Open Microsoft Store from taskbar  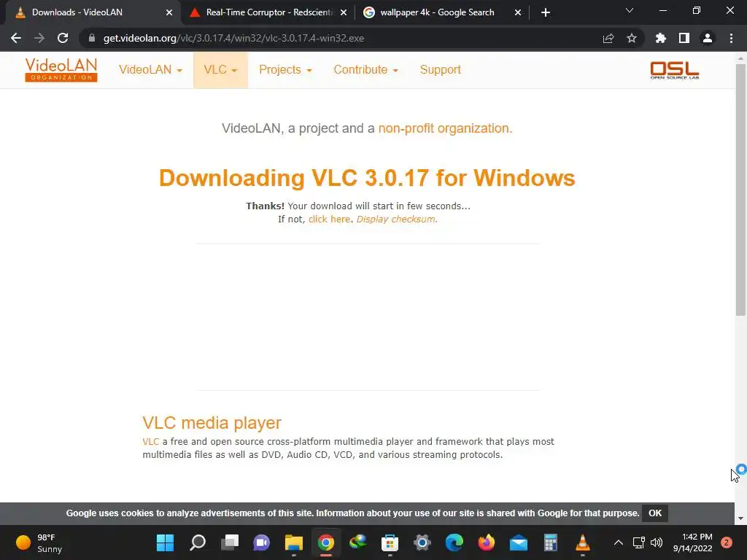pyautogui.click(x=390, y=542)
